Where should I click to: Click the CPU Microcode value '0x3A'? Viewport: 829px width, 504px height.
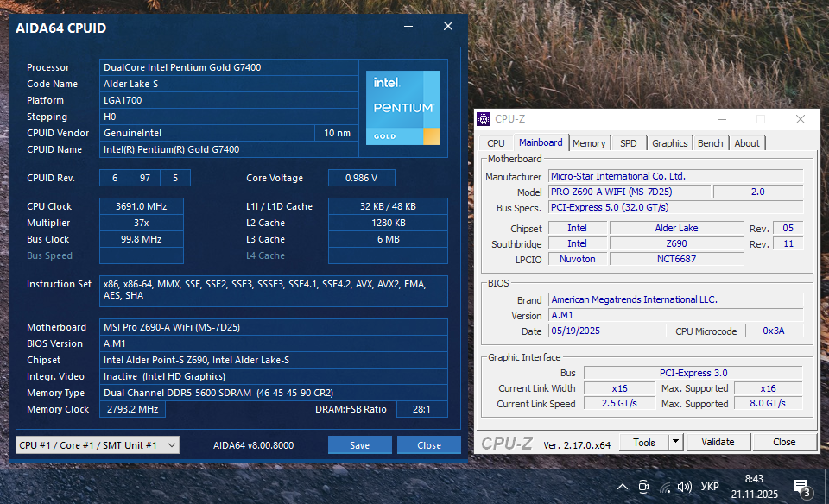(x=774, y=331)
